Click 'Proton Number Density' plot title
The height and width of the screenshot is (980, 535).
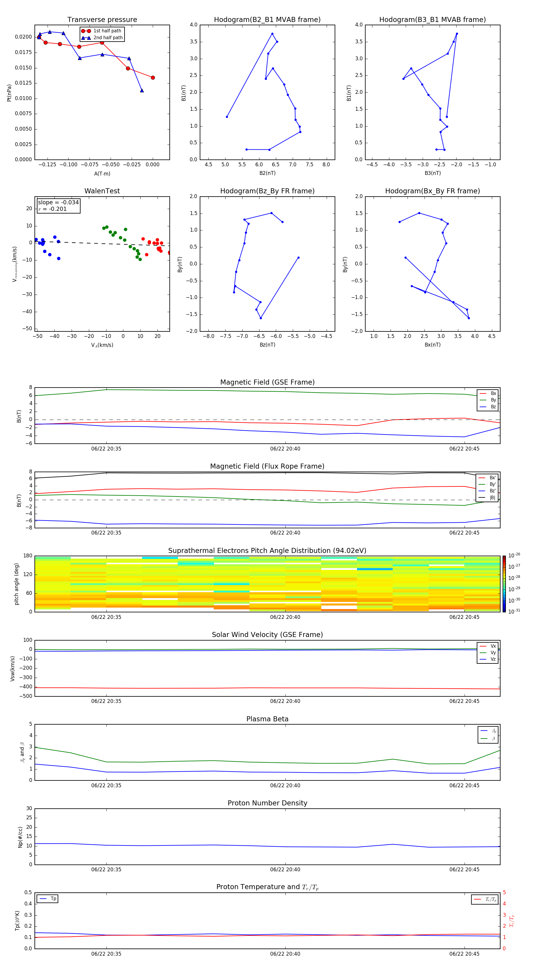click(x=267, y=803)
